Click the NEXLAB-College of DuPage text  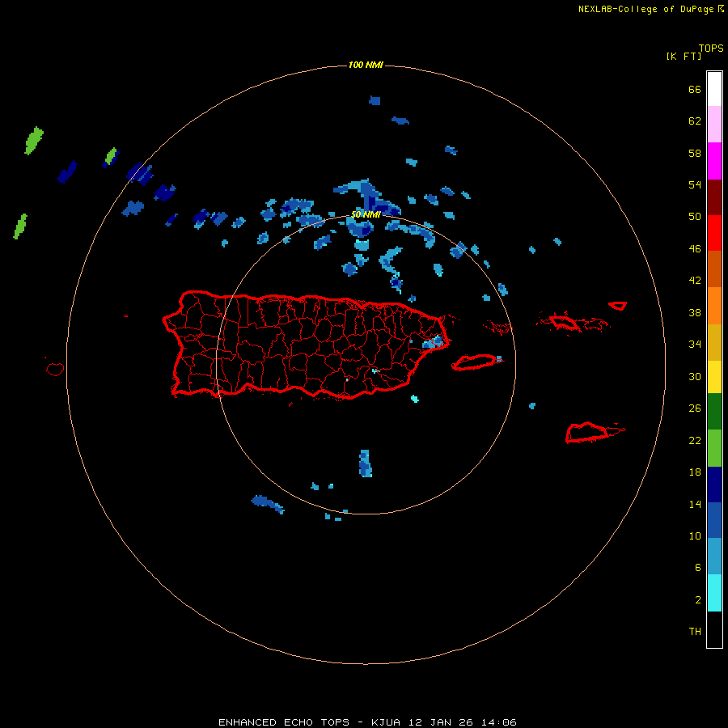[x=647, y=9]
